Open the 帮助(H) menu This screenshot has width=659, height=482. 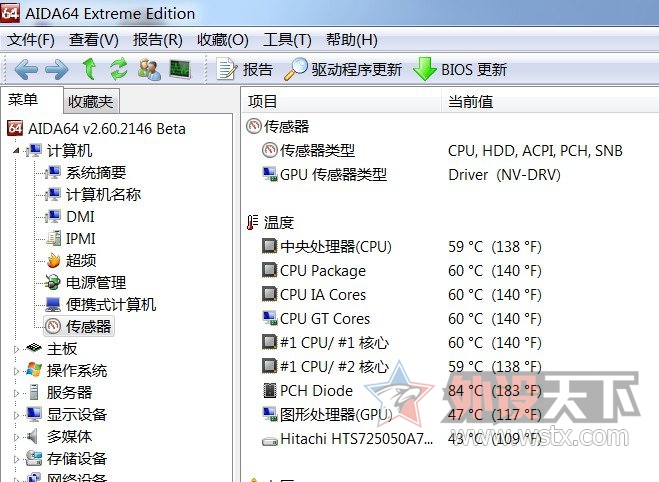352,40
